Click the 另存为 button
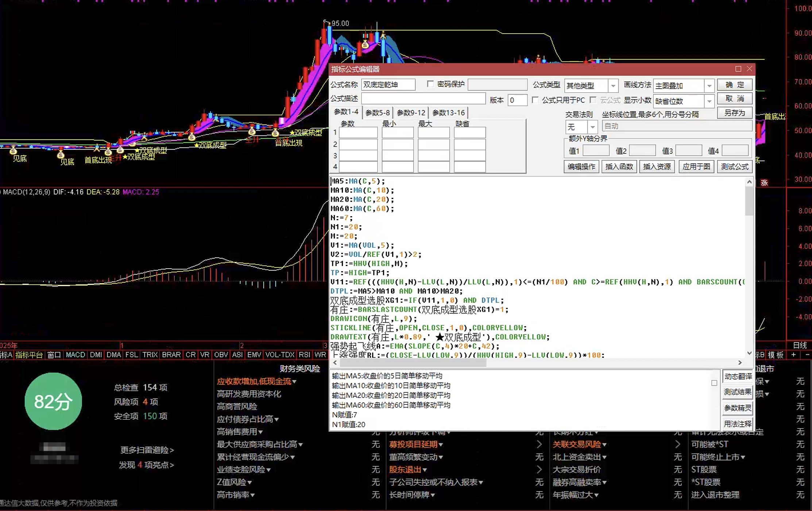812x511 pixels. click(735, 113)
